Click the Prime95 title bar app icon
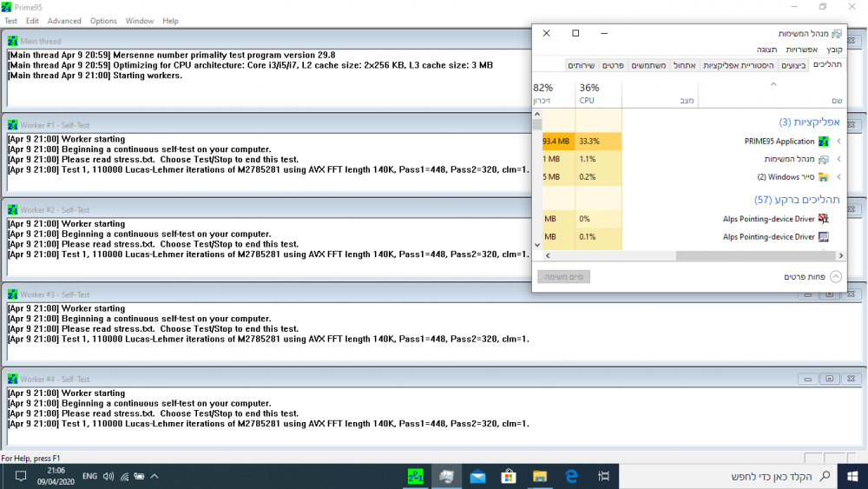This screenshot has width=868, height=489. (x=6, y=7)
